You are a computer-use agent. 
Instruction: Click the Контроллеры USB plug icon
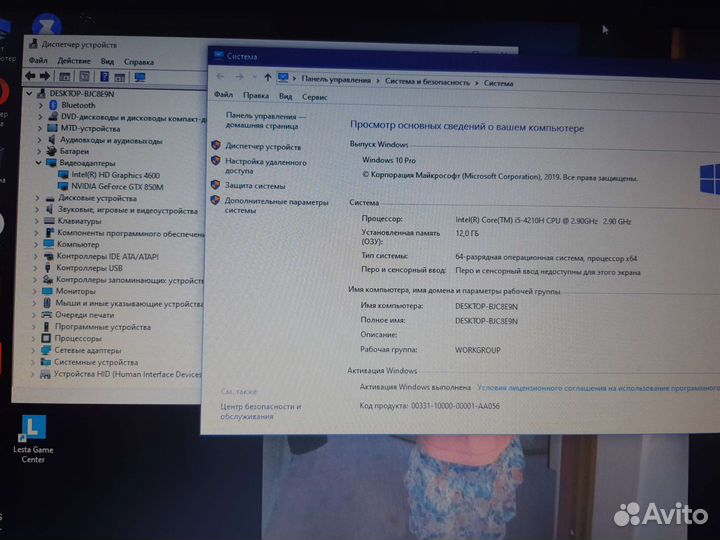pyautogui.click(x=48, y=268)
